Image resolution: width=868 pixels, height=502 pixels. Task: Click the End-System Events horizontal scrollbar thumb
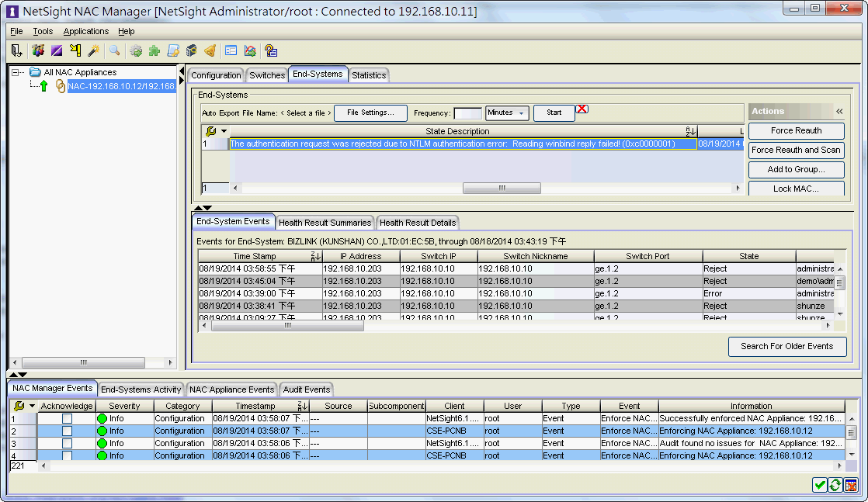287,326
